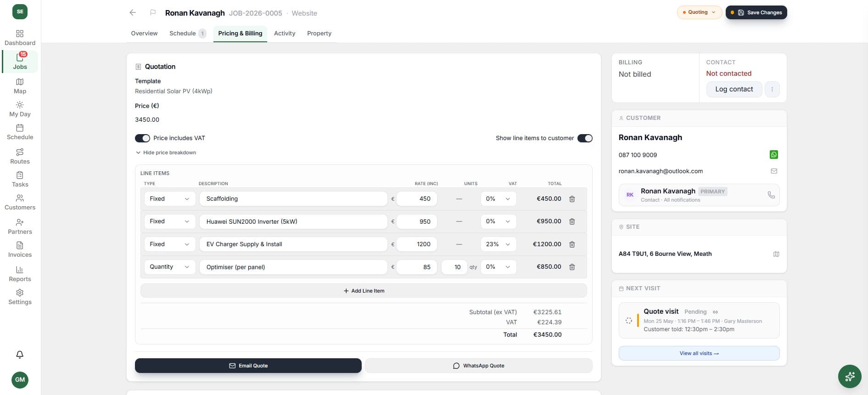The width and height of the screenshot is (868, 395).
Task: Open the notifications bell
Action: [20, 355]
